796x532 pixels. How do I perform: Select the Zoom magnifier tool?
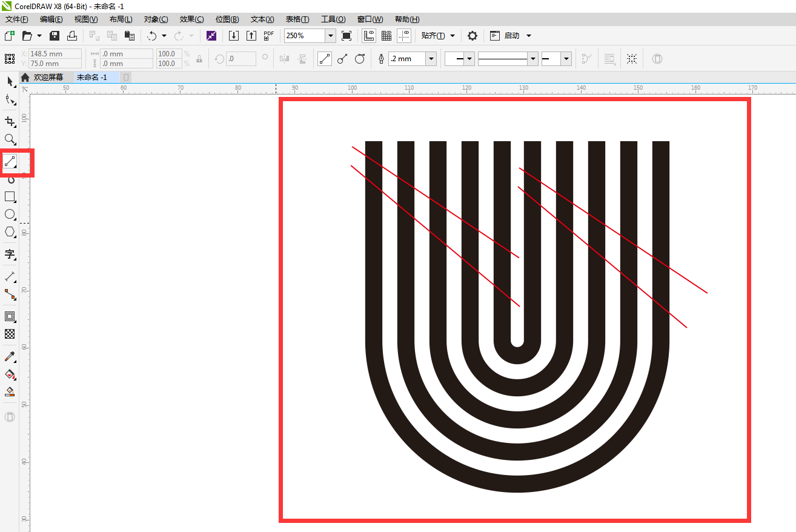point(10,140)
